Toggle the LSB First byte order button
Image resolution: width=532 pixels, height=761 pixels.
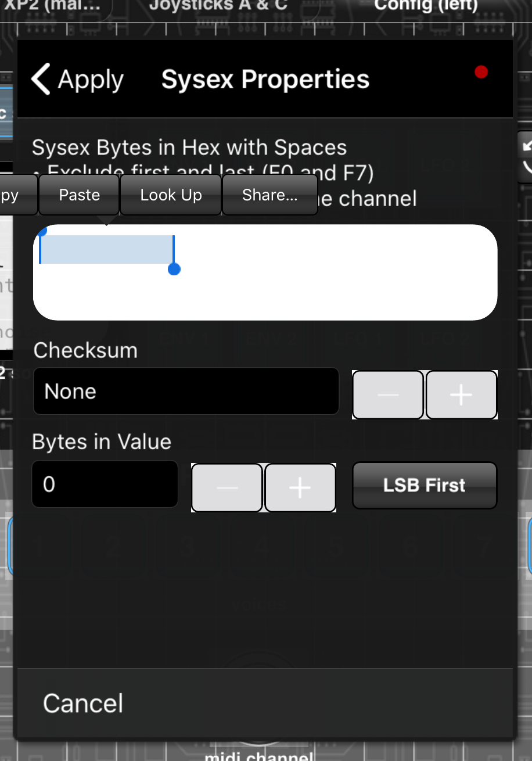[425, 485]
